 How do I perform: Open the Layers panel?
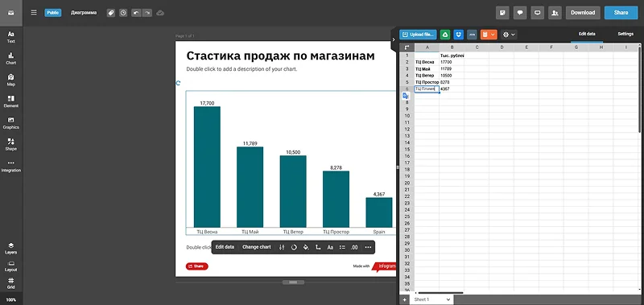coord(11,248)
